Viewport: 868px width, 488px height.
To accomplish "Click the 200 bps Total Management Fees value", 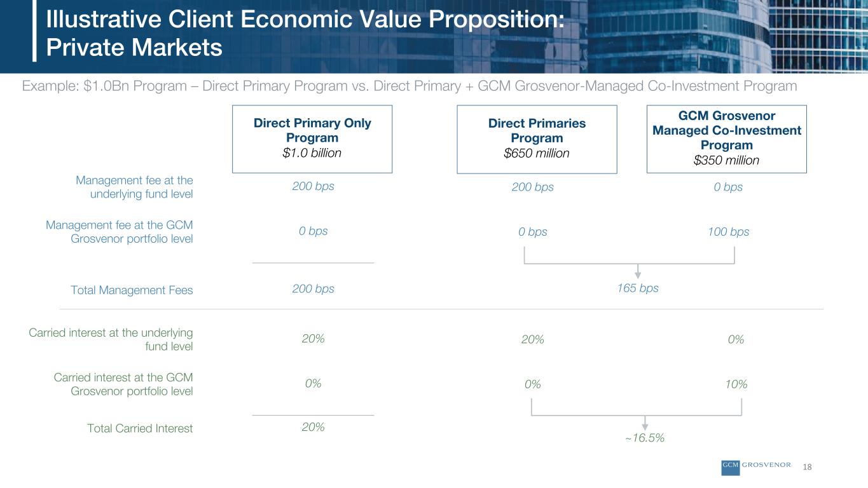I will (x=313, y=288).
